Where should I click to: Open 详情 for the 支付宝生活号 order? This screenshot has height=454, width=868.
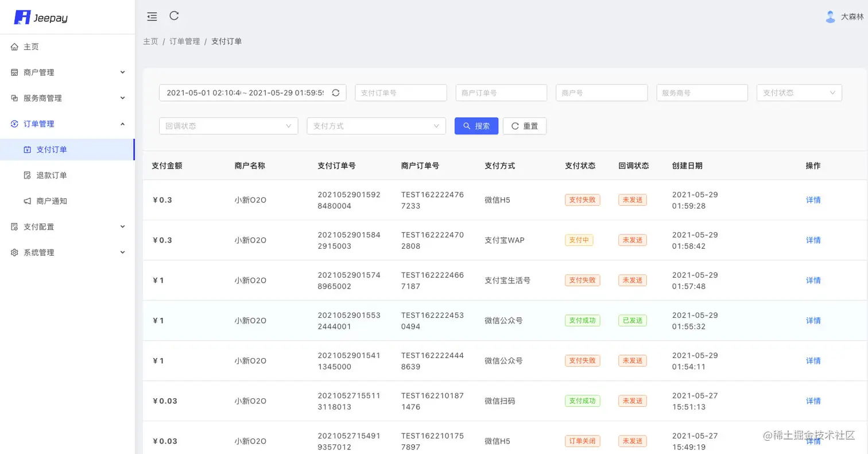click(813, 280)
